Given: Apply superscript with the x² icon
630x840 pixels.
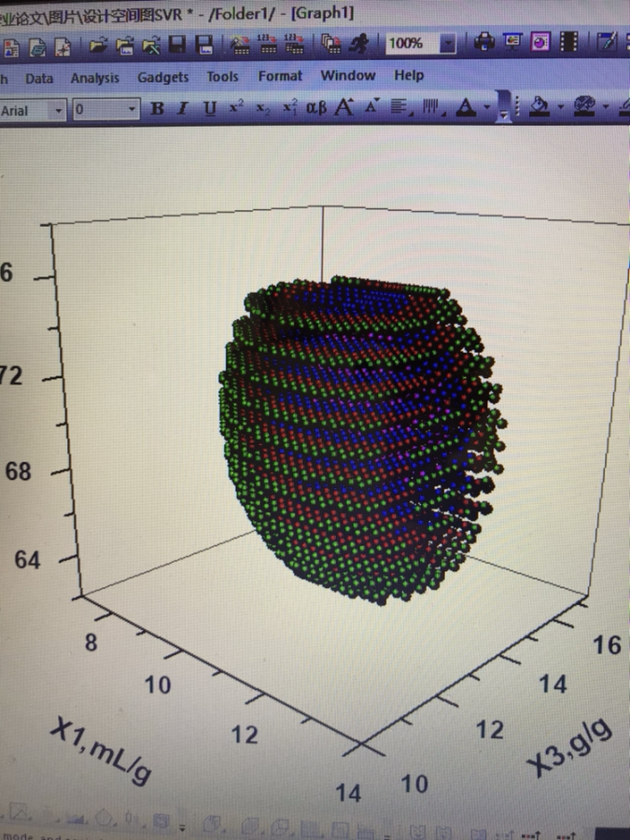Looking at the screenshot, I should [x=237, y=109].
